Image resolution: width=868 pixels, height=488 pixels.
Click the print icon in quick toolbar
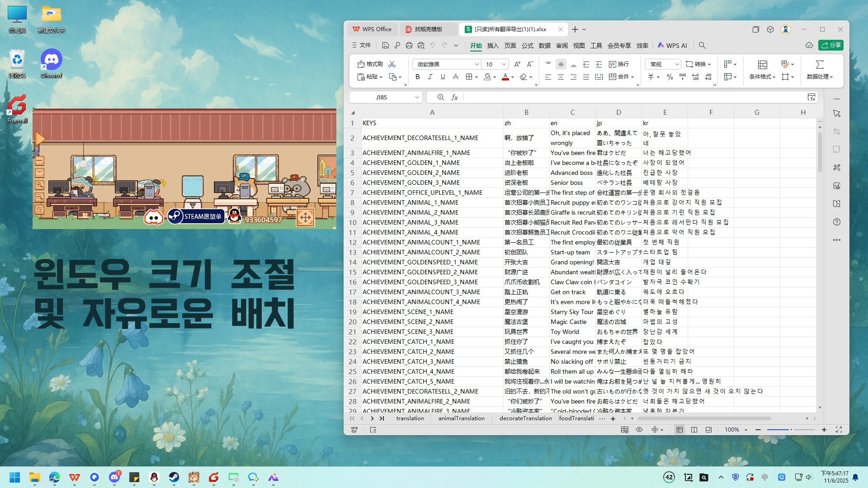[x=409, y=45]
